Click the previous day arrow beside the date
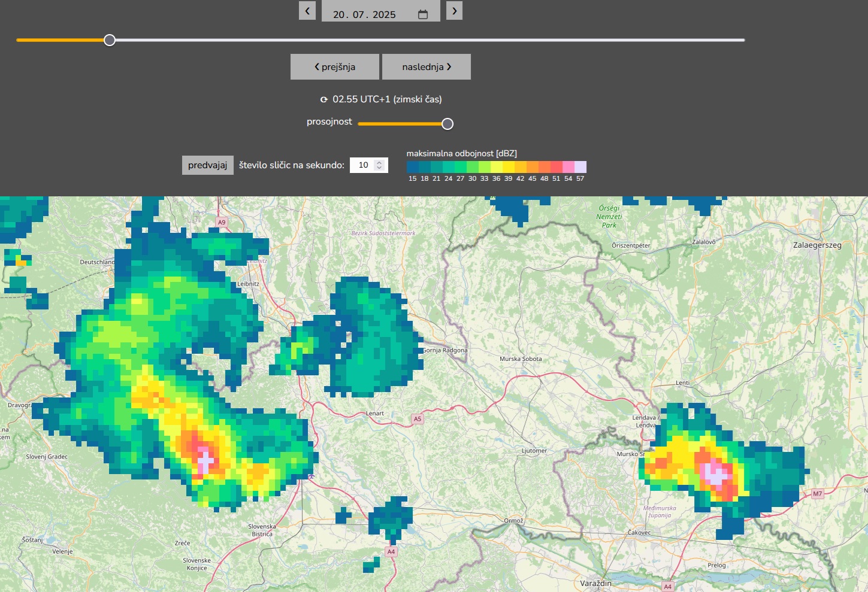Viewport: 868px width, 592px height. pyautogui.click(x=307, y=11)
